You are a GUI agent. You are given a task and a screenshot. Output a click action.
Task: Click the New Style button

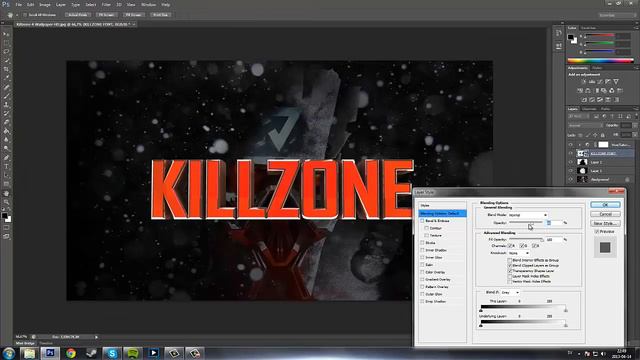pyautogui.click(x=605, y=223)
